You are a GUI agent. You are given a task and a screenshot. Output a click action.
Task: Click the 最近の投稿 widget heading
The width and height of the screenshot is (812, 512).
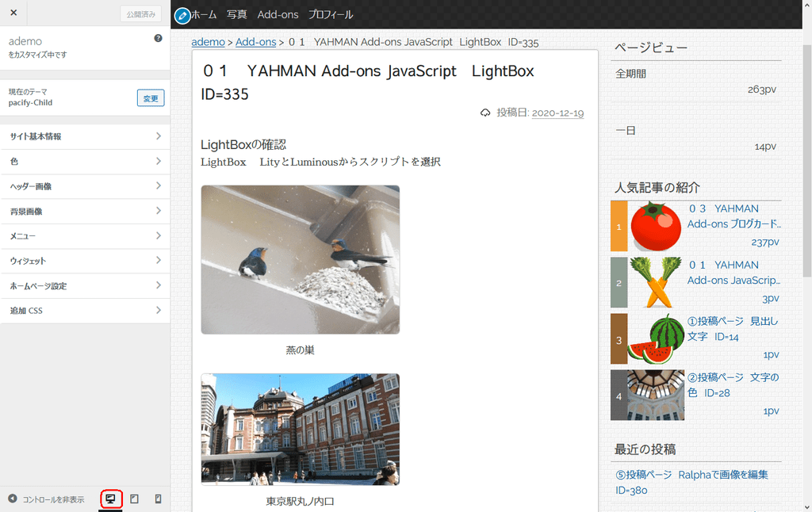pyautogui.click(x=645, y=449)
